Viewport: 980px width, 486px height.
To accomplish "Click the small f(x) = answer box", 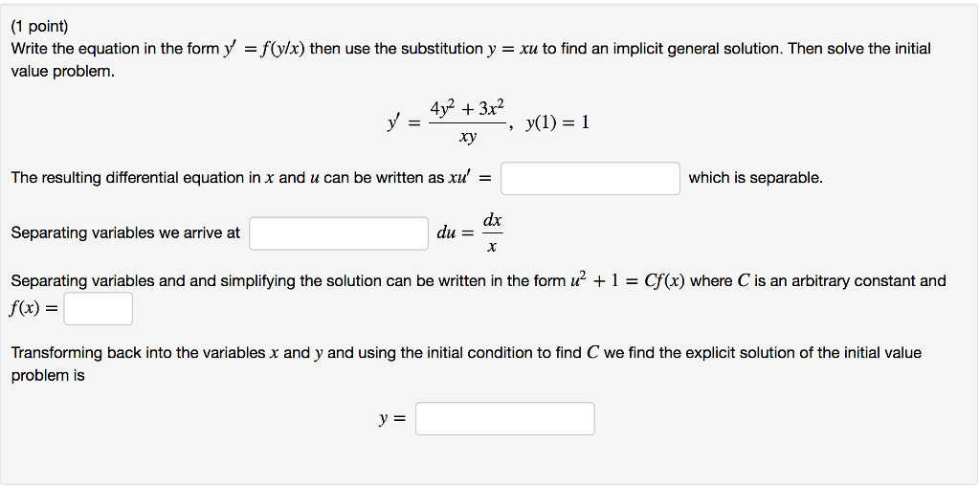I will 99,309.
